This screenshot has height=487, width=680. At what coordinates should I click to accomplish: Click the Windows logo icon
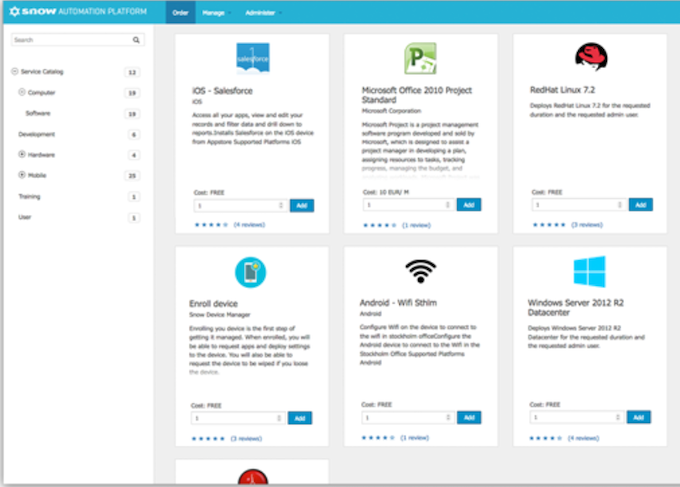pyautogui.click(x=589, y=271)
